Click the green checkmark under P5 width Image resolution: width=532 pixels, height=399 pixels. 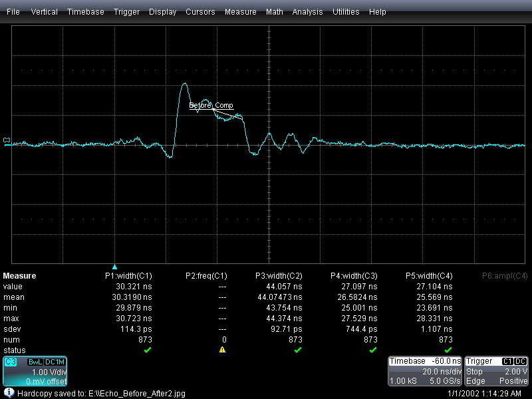pos(448,350)
